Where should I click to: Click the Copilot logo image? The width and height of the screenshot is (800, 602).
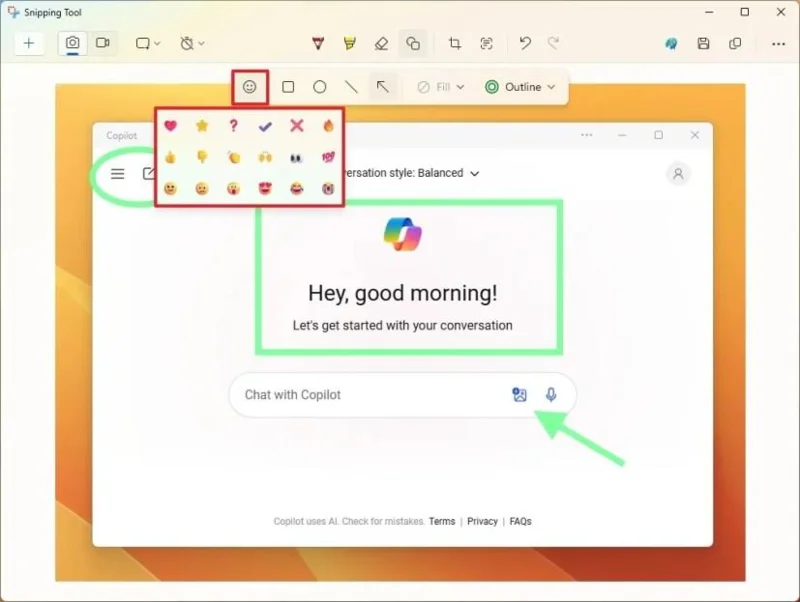pos(403,234)
